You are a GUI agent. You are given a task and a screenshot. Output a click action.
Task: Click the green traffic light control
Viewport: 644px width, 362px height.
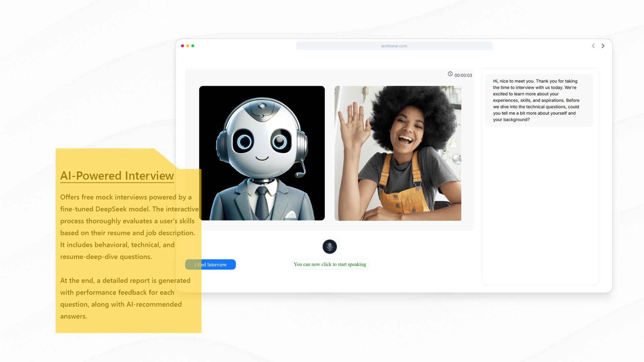(x=193, y=46)
